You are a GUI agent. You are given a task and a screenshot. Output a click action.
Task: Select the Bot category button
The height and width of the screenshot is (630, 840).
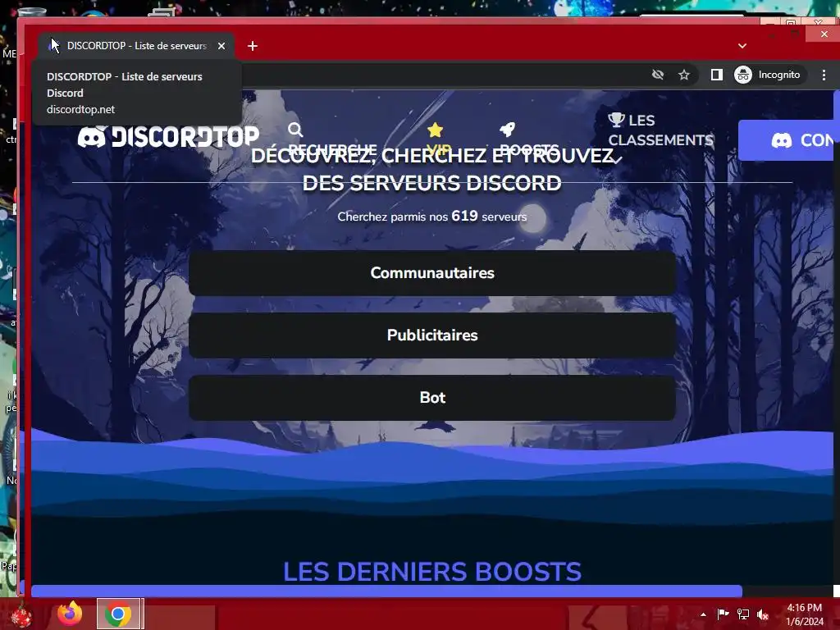point(431,398)
